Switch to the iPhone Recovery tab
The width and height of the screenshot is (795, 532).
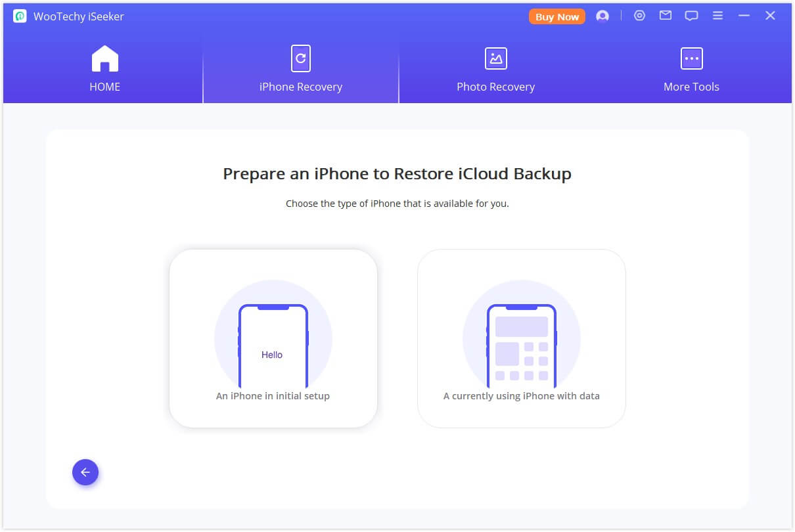pyautogui.click(x=300, y=69)
